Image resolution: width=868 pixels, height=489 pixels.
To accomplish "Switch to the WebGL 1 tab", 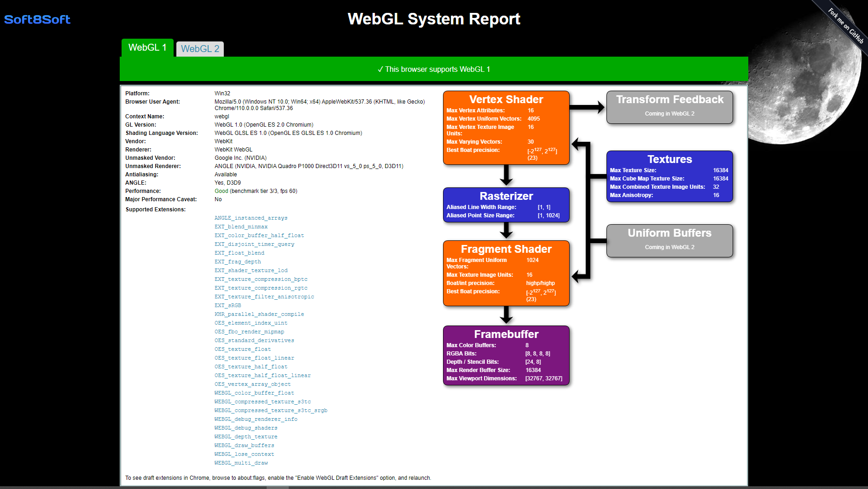I will (147, 47).
